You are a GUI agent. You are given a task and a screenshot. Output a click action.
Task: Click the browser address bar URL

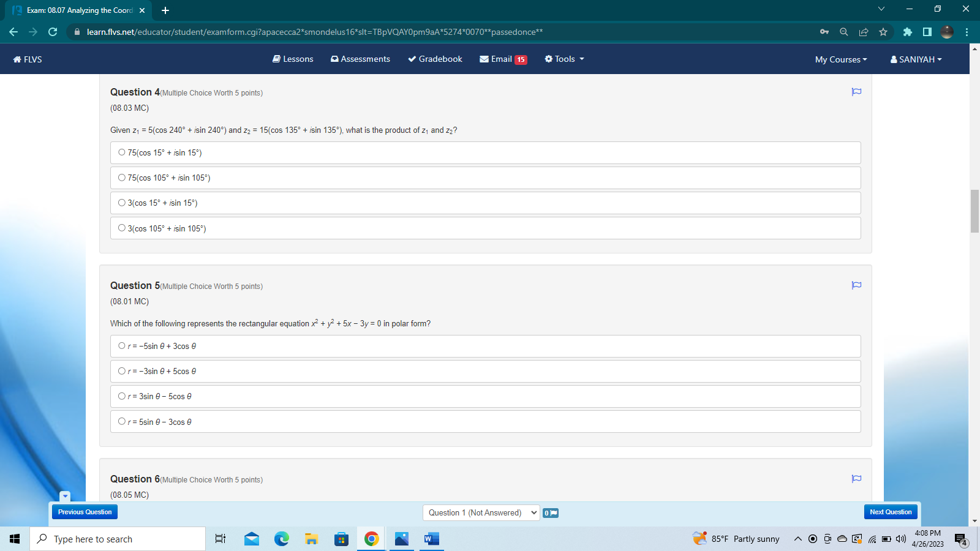click(314, 32)
